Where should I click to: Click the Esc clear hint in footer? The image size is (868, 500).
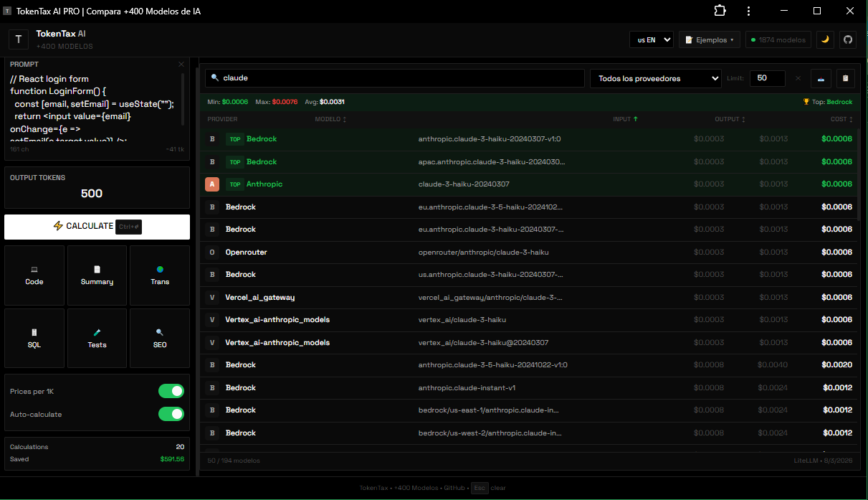488,488
